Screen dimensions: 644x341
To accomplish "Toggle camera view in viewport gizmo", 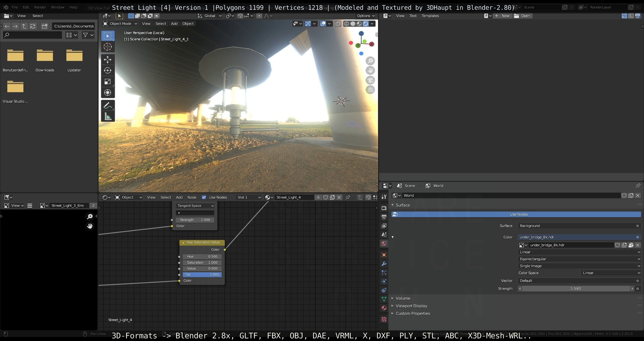I will [x=370, y=80].
